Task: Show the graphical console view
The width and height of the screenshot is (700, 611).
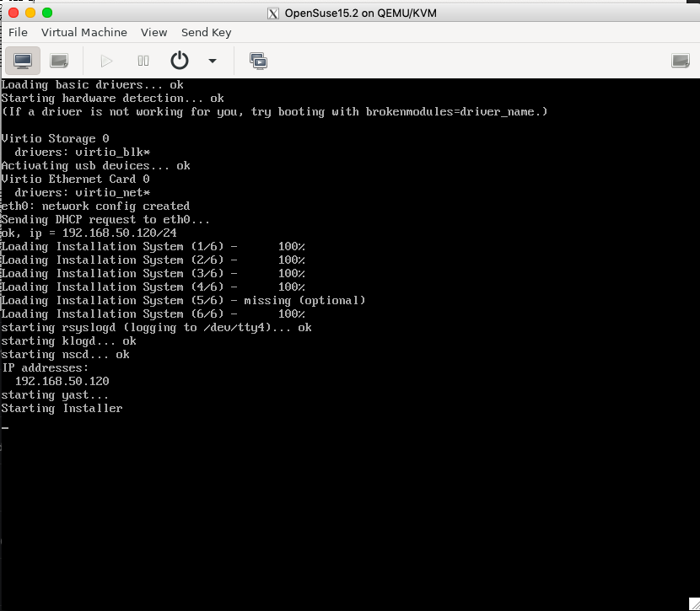Action: [x=23, y=61]
